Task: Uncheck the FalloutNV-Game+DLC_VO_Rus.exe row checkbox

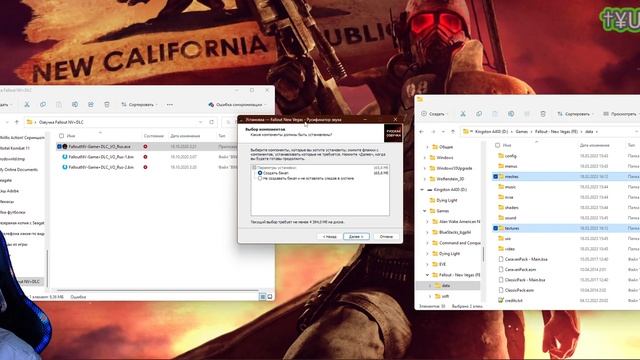Action: [59, 146]
